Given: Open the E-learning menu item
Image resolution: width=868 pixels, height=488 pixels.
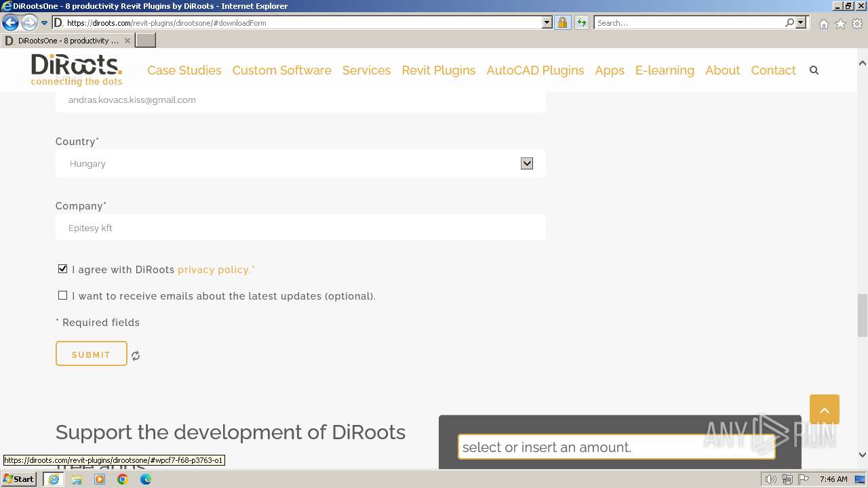Looking at the screenshot, I should point(665,70).
